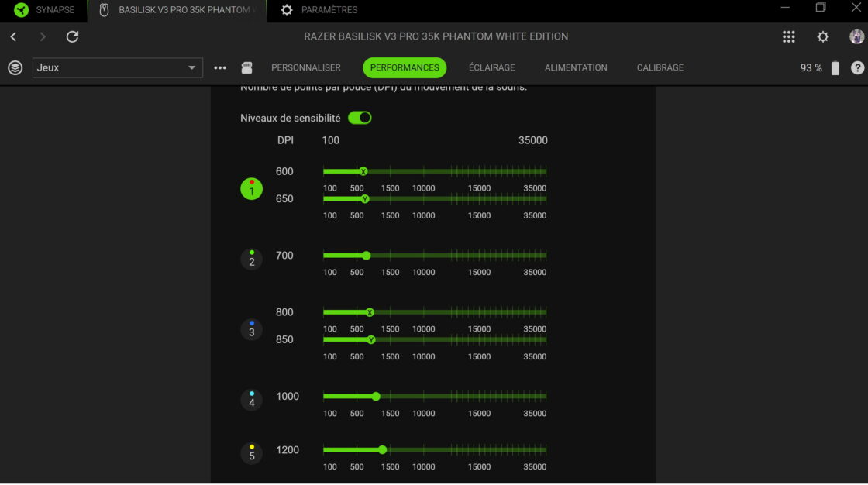
Task: Open the three-dot profile options menu
Action: point(220,67)
